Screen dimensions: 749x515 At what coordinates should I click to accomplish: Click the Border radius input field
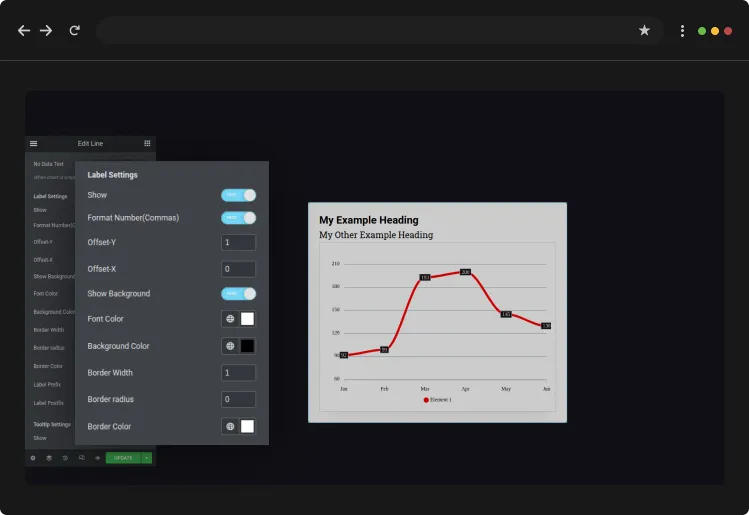tap(238, 399)
